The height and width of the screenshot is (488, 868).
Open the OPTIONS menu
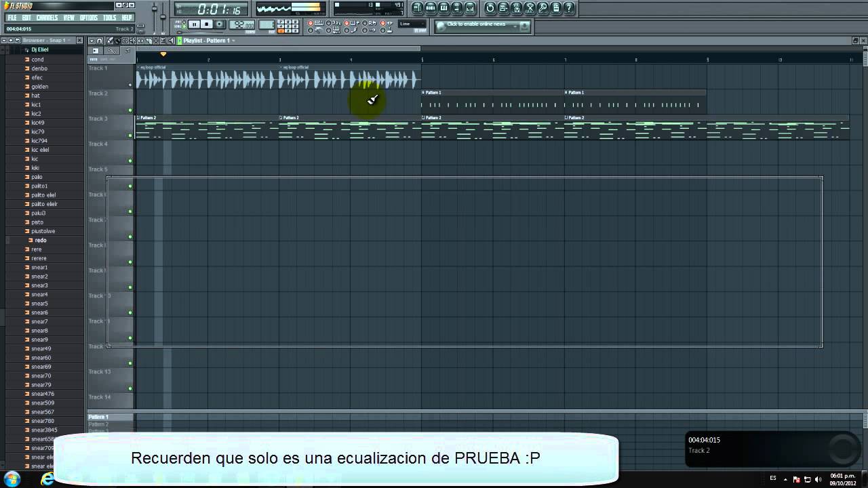click(89, 18)
